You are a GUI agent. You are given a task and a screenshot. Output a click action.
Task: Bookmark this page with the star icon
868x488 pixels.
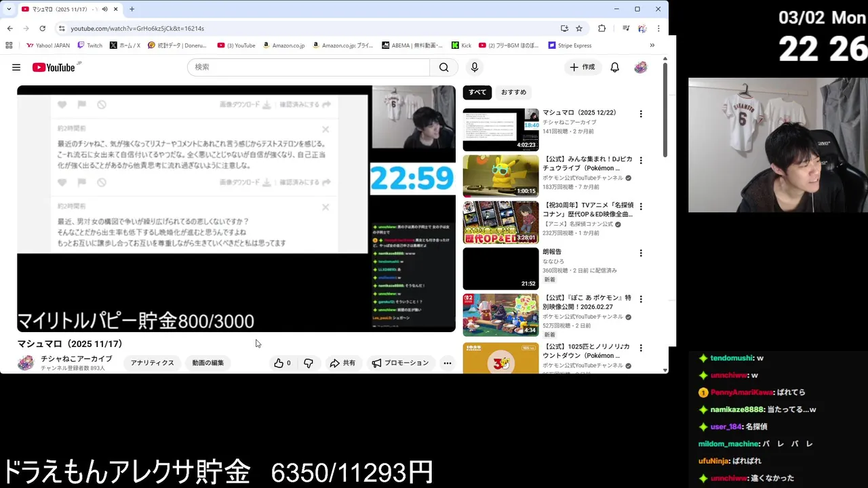pos(579,28)
